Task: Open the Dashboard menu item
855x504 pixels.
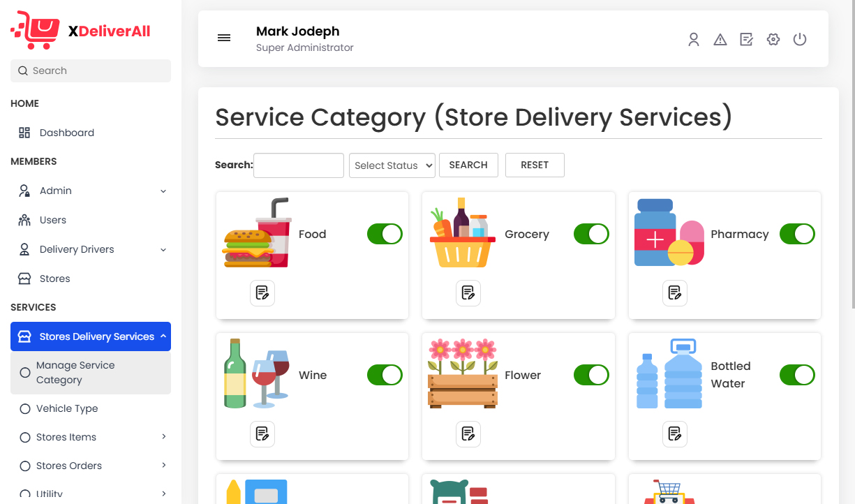Action: 91,133
